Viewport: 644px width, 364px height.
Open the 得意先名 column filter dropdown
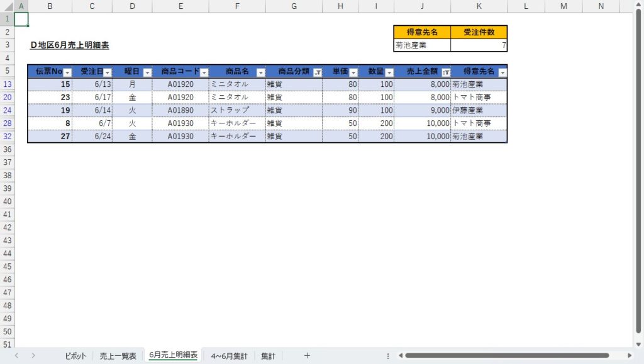click(x=502, y=72)
